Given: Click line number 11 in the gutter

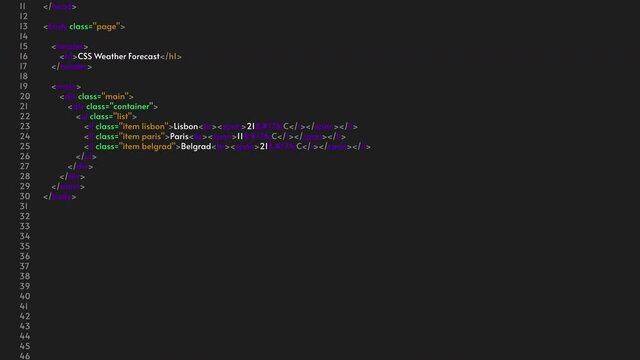Looking at the screenshot, I should (23, 6).
